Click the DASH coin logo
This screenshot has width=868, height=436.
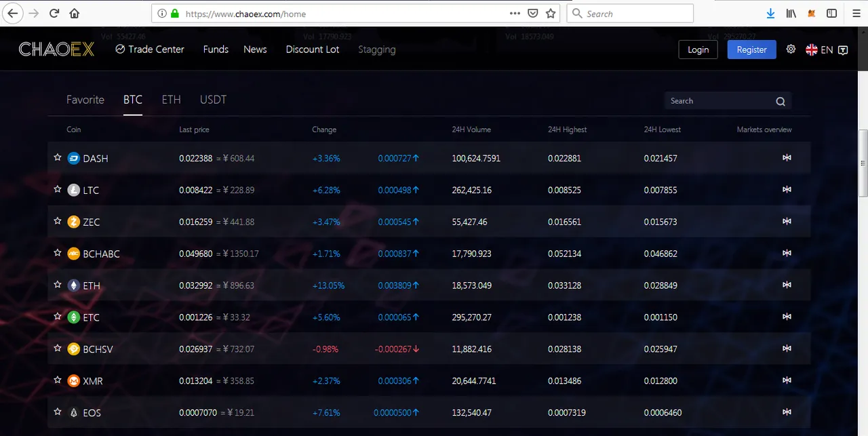tap(74, 158)
